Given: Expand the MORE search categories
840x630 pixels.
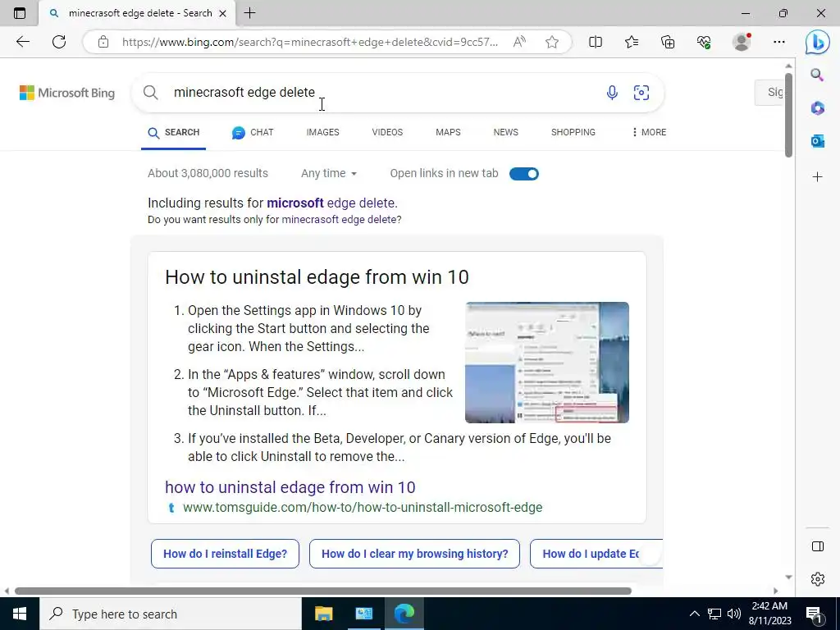Looking at the screenshot, I should (649, 132).
